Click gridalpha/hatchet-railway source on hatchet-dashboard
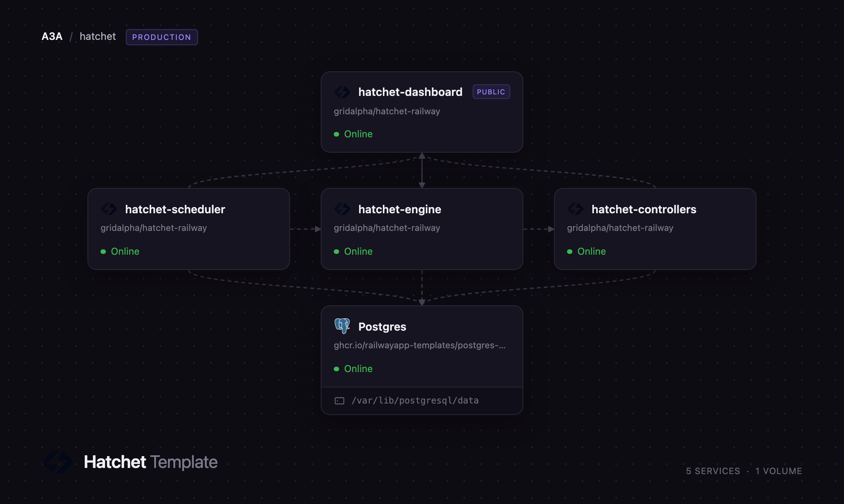The width and height of the screenshot is (844, 504). click(387, 111)
